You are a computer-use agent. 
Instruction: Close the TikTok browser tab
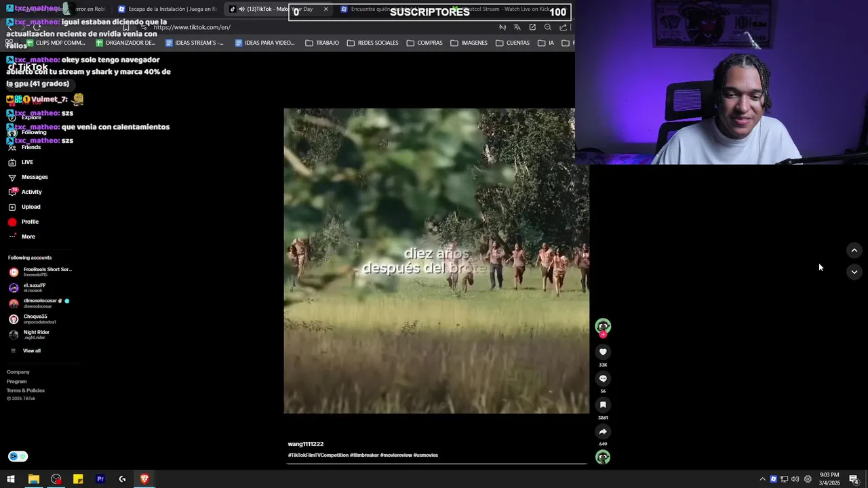(x=325, y=9)
